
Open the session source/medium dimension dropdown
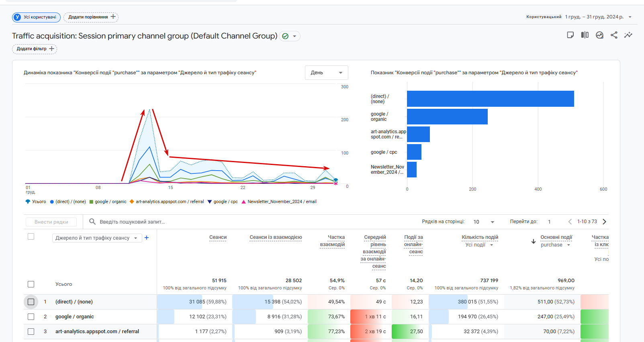tap(97, 238)
